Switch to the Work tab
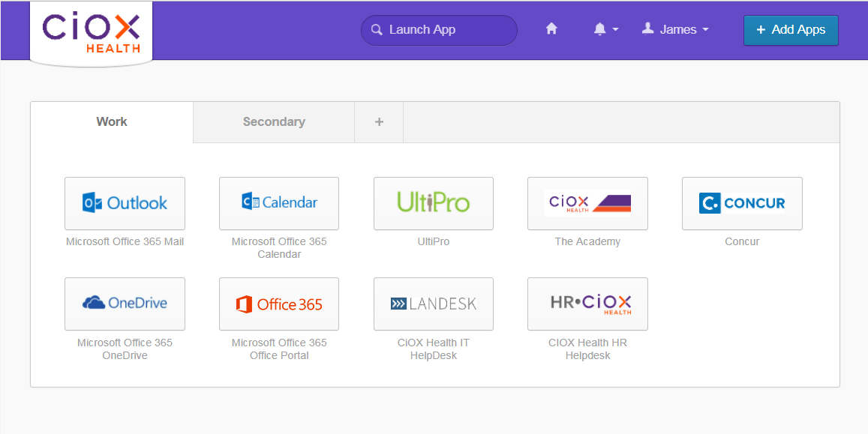868x434 pixels. 112,121
